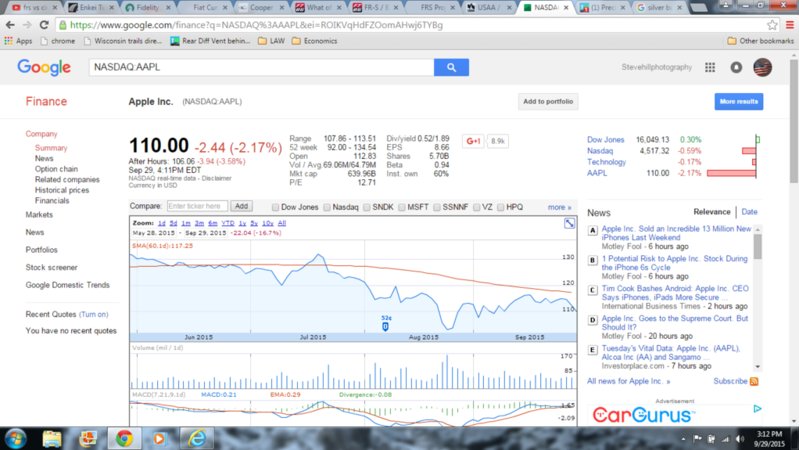This screenshot has width=799, height=450.
Task: Go back to previous page
Action: click(10, 25)
